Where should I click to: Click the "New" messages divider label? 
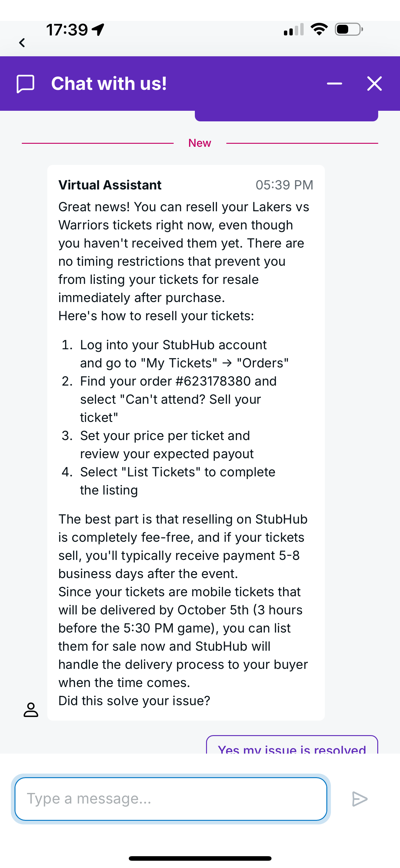pos(200,143)
